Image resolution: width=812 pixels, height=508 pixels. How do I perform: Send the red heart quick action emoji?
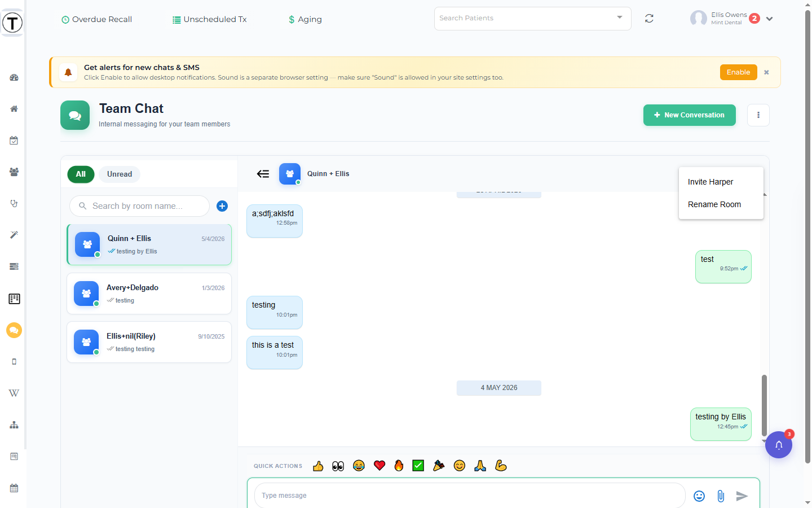pos(379,466)
